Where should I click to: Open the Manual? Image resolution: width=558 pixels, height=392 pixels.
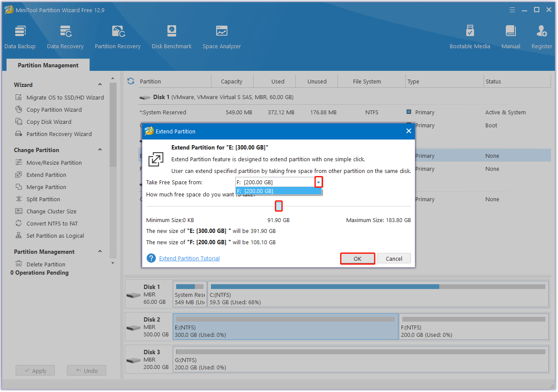click(511, 37)
